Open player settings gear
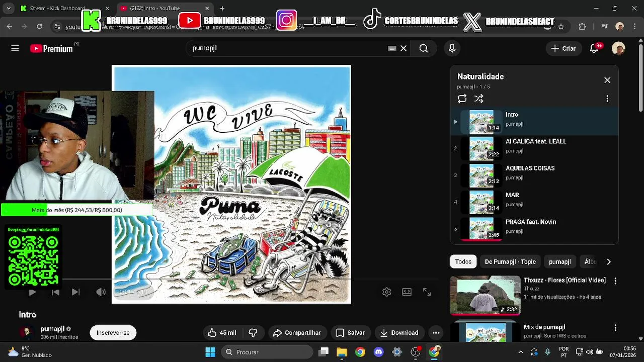Screen dimensions: 644x362 (x=386, y=292)
